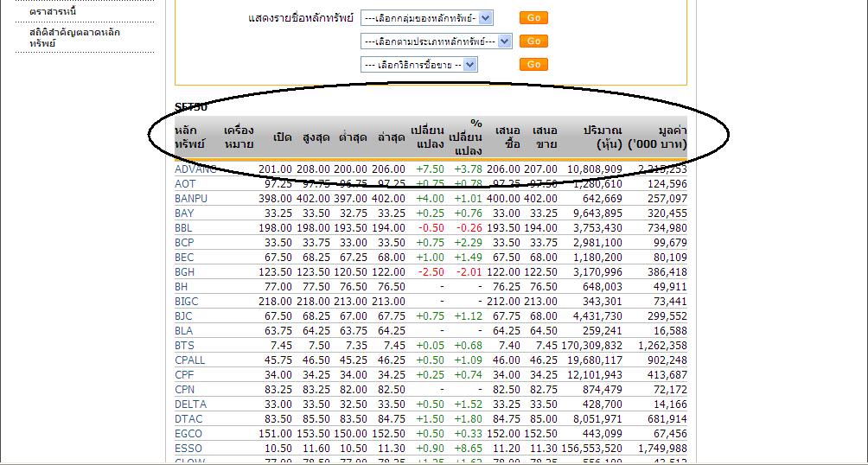Click the หลักทรัพย์ column header
The image size is (868, 465).
tap(190, 137)
